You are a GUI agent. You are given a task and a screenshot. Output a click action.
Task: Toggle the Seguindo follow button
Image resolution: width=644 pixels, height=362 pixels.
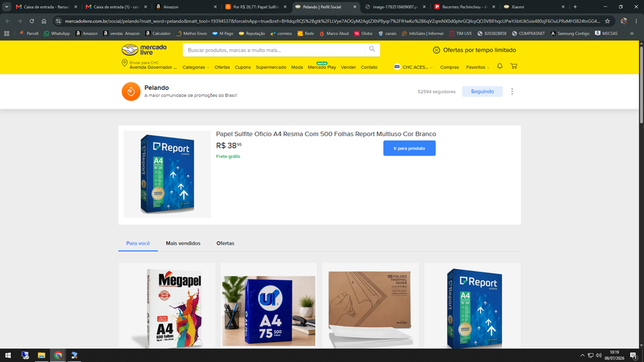(x=482, y=91)
